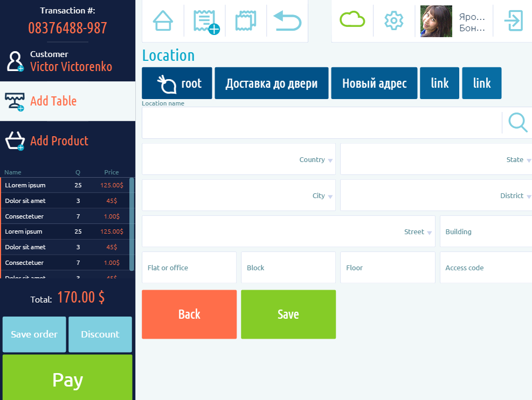Click the green cloud sync icon
The height and width of the screenshot is (400, 532).
(352, 20)
